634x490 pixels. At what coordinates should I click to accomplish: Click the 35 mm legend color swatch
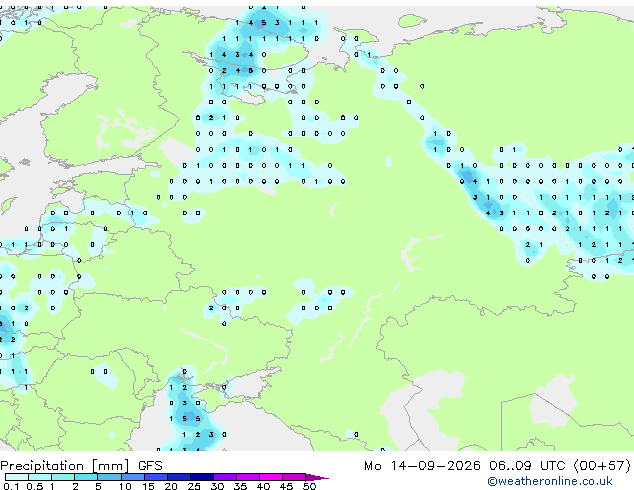click(x=247, y=477)
